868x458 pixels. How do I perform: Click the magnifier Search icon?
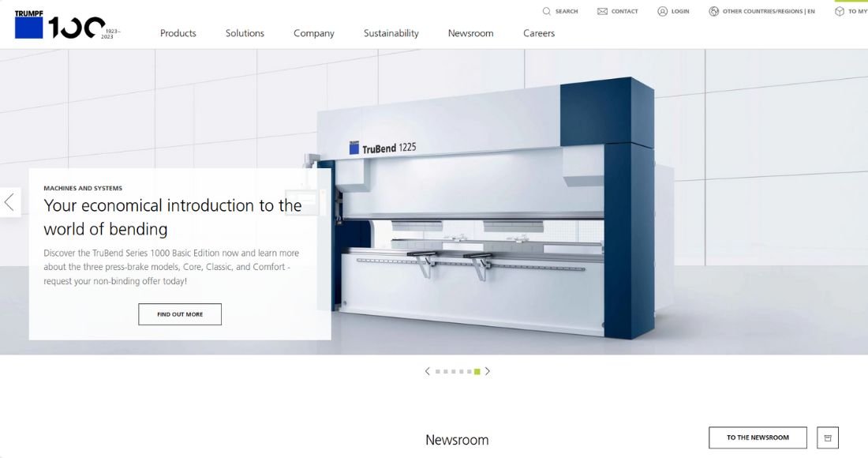click(x=547, y=11)
